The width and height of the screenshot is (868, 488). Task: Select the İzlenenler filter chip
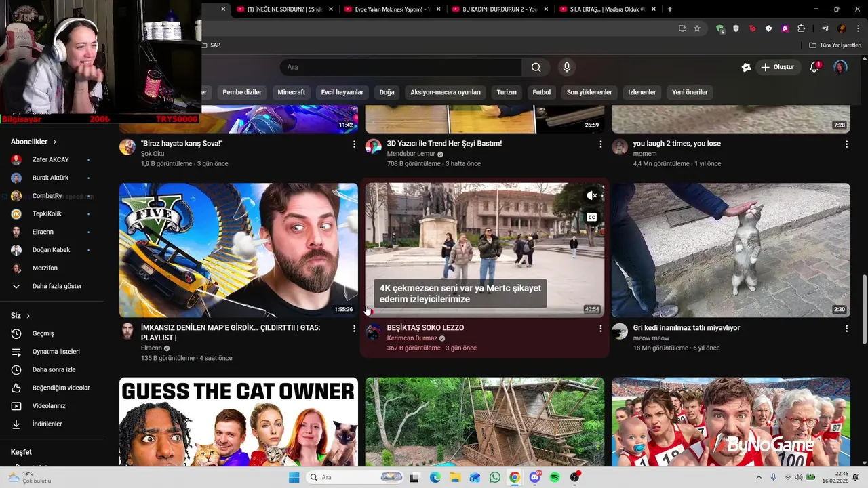pyautogui.click(x=642, y=92)
